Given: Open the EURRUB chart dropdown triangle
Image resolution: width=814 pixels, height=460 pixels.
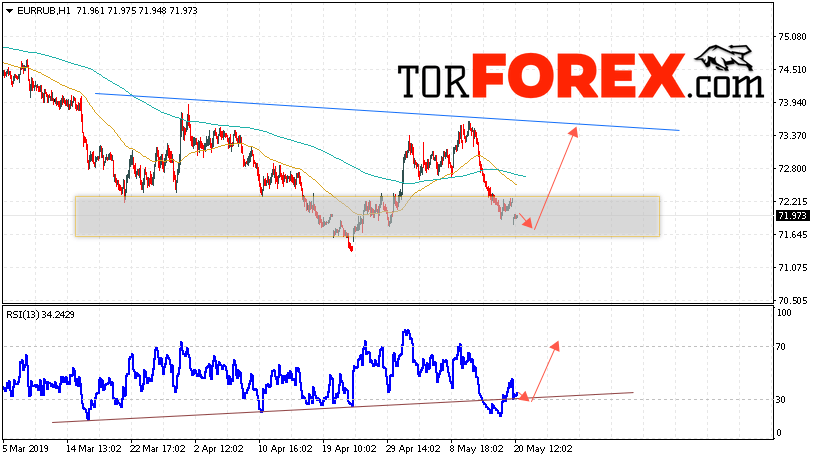Looking at the screenshot, I should pos(9,11).
